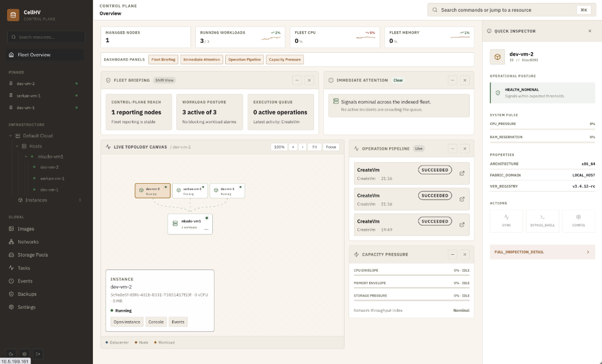The width and height of the screenshot is (602, 364).
Task: Open nkudo-vm1 node ellipsis menu
Action: pyautogui.click(x=206, y=230)
